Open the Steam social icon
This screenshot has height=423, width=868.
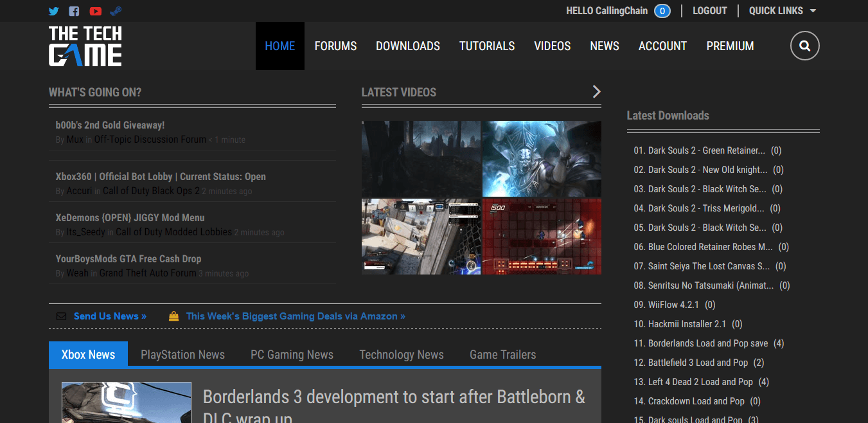point(116,11)
